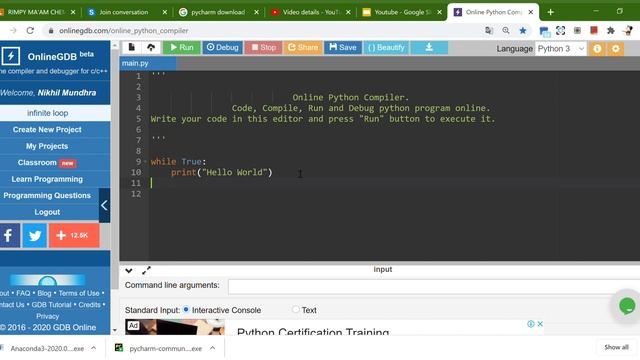Click the OnlineGDB lightning logo
Screen dimensions: 640x360
coord(11,56)
